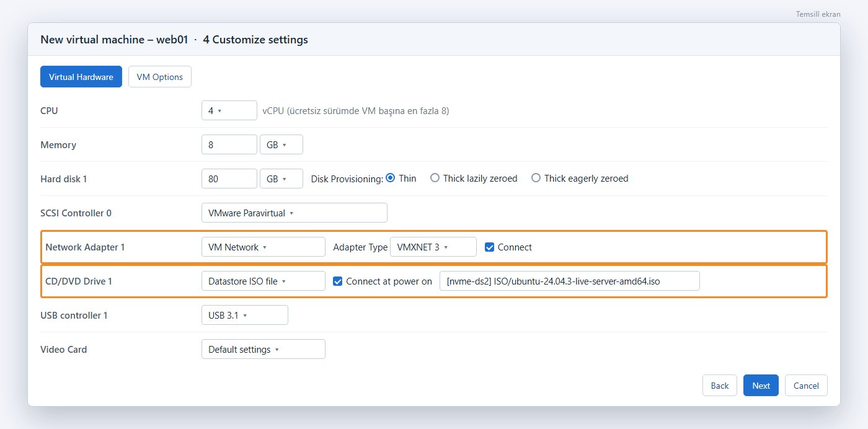
Task: Toggle the network adapter Connect checkbox
Action: [x=490, y=247]
